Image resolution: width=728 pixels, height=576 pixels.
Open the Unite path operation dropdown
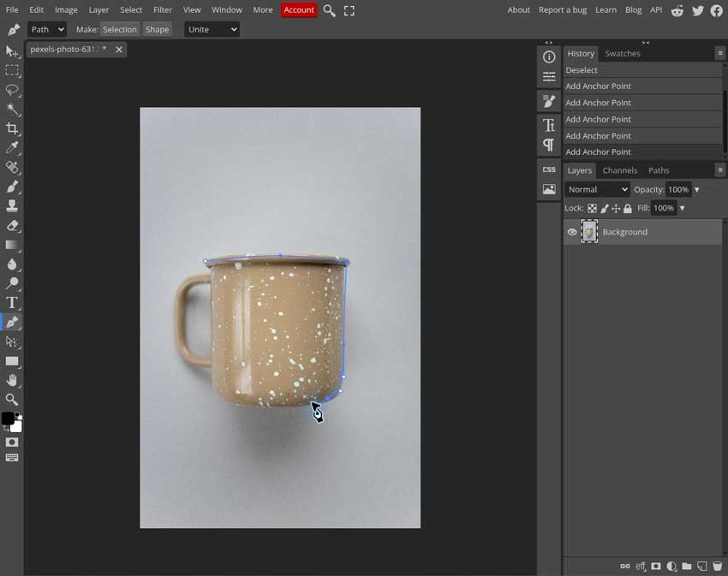click(212, 29)
